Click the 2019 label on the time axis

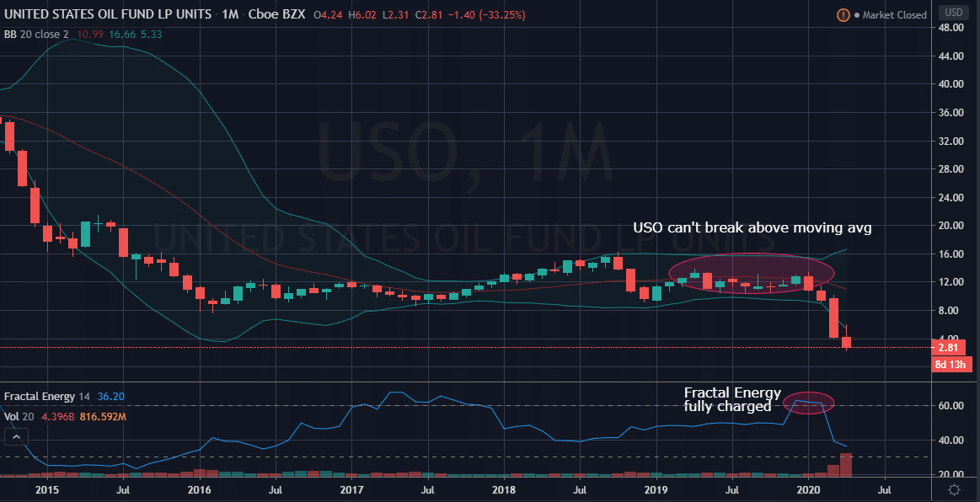point(656,490)
